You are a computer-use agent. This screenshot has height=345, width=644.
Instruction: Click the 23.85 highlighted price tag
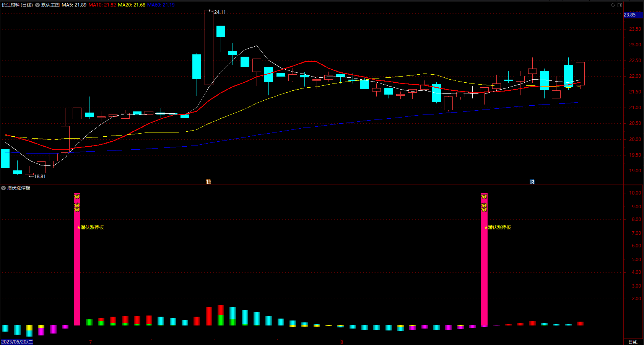pos(633,15)
